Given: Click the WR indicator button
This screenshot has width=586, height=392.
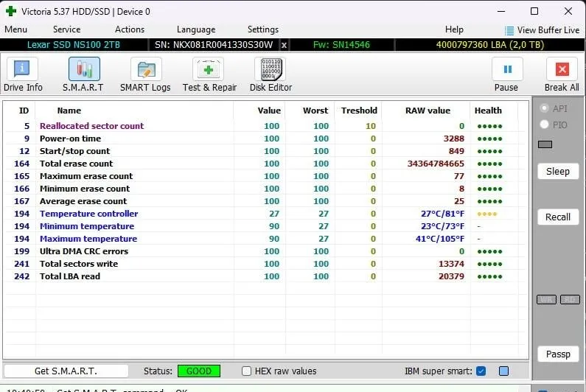Looking at the screenshot, I should tap(546, 300).
